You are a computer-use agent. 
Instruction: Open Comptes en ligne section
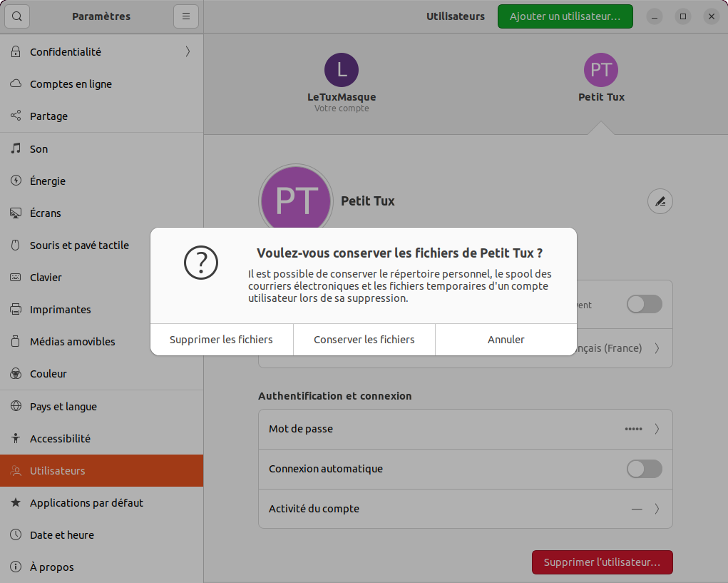pos(102,83)
